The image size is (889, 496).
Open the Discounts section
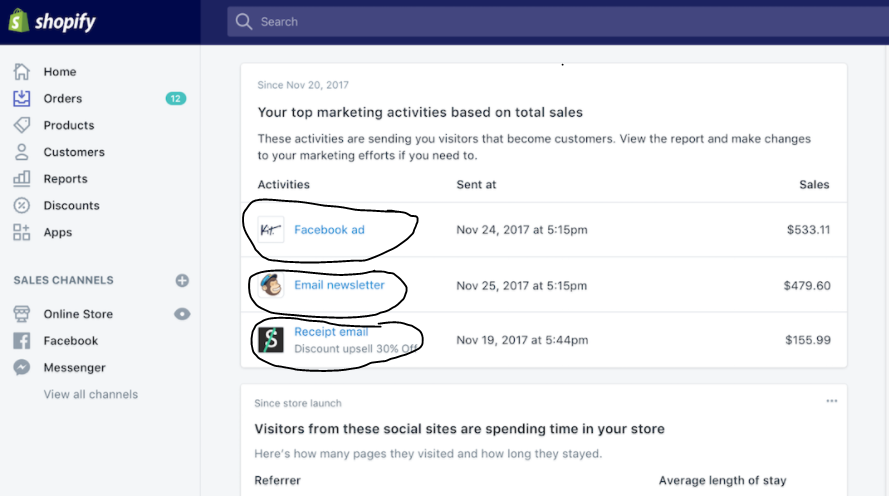(71, 205)
